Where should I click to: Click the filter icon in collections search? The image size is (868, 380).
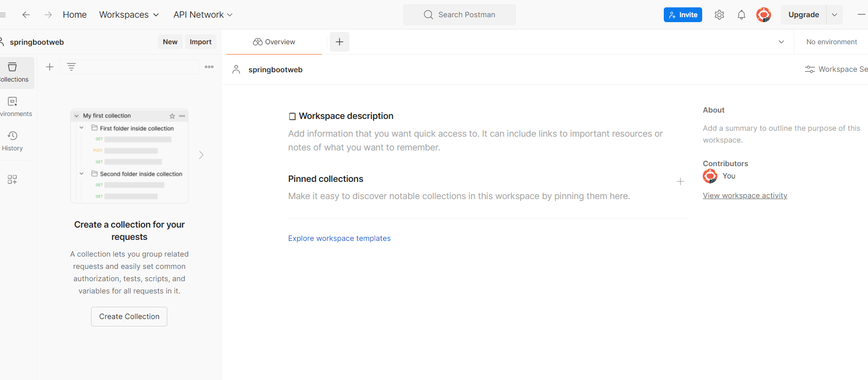71,67
